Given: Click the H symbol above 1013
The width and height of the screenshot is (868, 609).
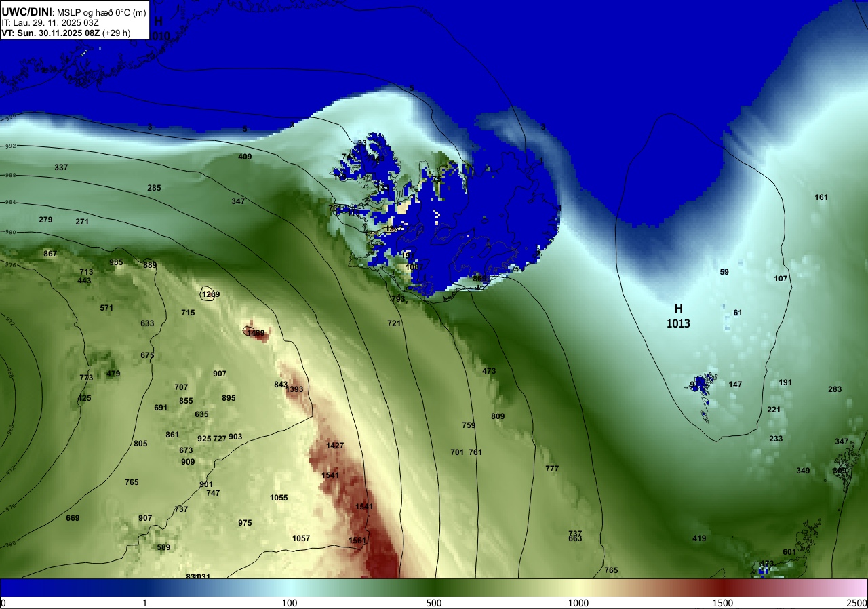Looking at the screenshot, I should point(678,309).
